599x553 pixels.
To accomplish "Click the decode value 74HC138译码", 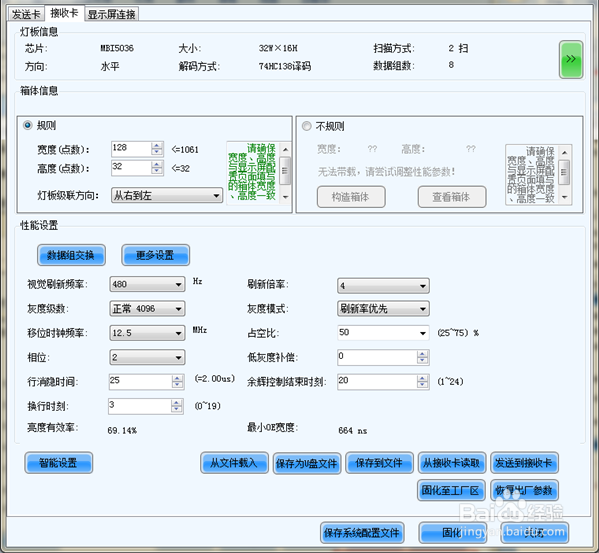I will tap(285, 66).
